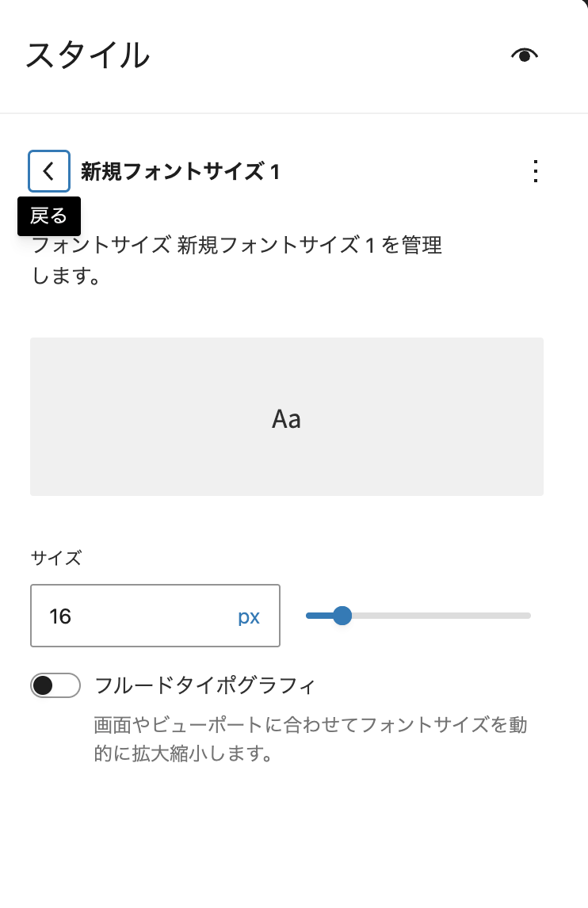Click the blue size slider handle
The height and width of the screenshot is (908, 588).
(342, 616)
